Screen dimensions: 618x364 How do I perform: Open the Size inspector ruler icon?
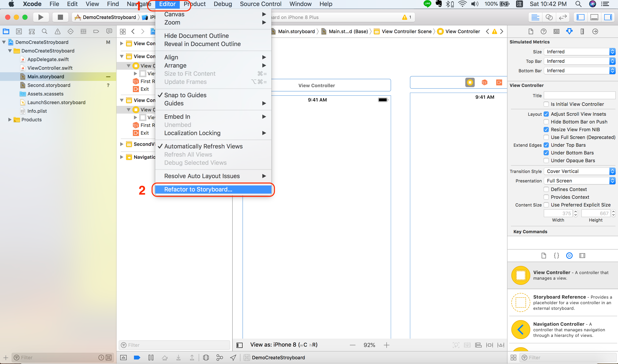coord(583,31)
